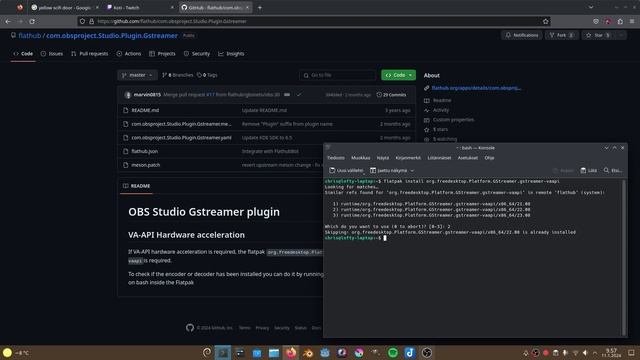This screenshot has width=640, height=360.
Task: Open the OBS Studio taskbar icon
Action: tap(427, 353)
